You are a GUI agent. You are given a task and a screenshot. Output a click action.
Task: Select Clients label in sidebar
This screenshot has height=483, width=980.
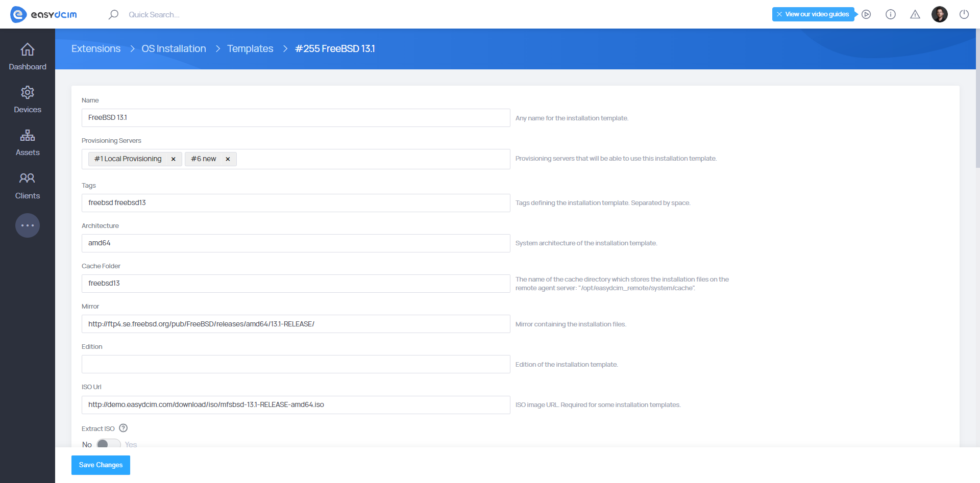click(28, 196)
